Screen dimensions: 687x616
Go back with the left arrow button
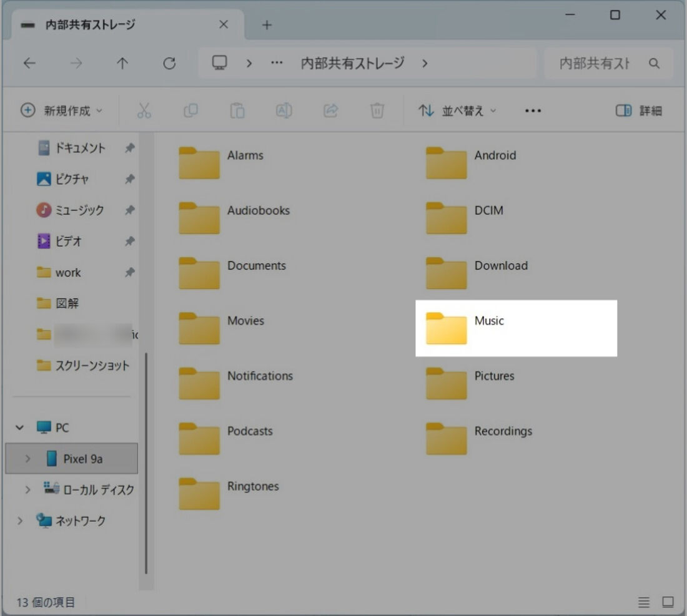[29, 64]
